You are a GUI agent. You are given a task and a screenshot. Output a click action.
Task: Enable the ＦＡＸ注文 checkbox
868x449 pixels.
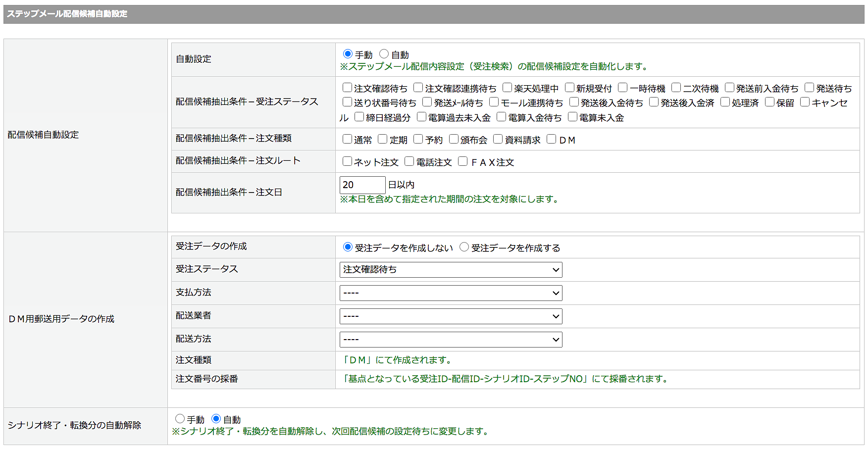click(x=462, y=161)
